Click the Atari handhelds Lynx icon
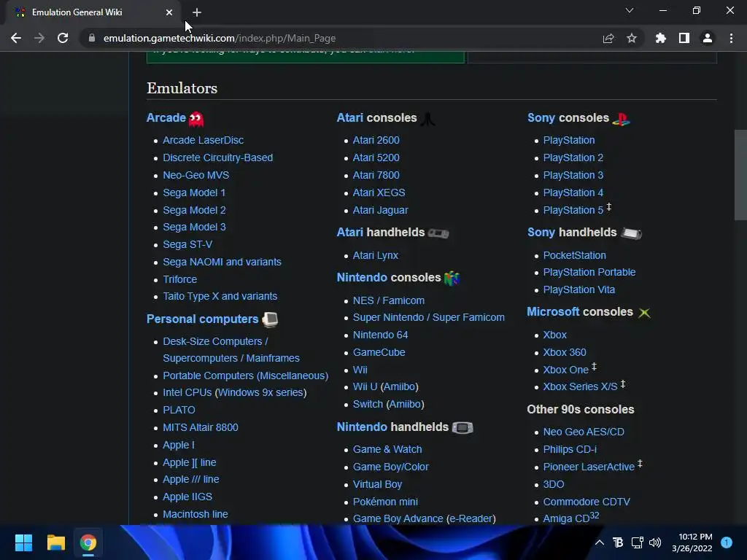This screenshot has height=560, width=747. point(438,233)
